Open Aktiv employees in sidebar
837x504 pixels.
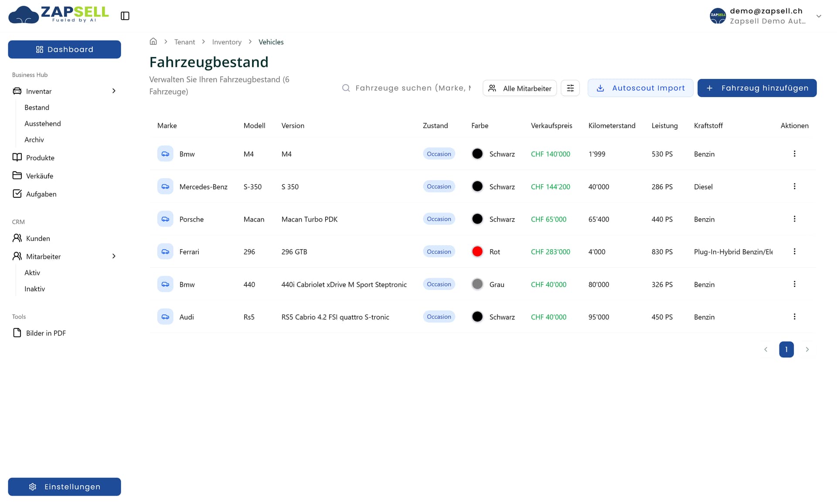(32, 273)
